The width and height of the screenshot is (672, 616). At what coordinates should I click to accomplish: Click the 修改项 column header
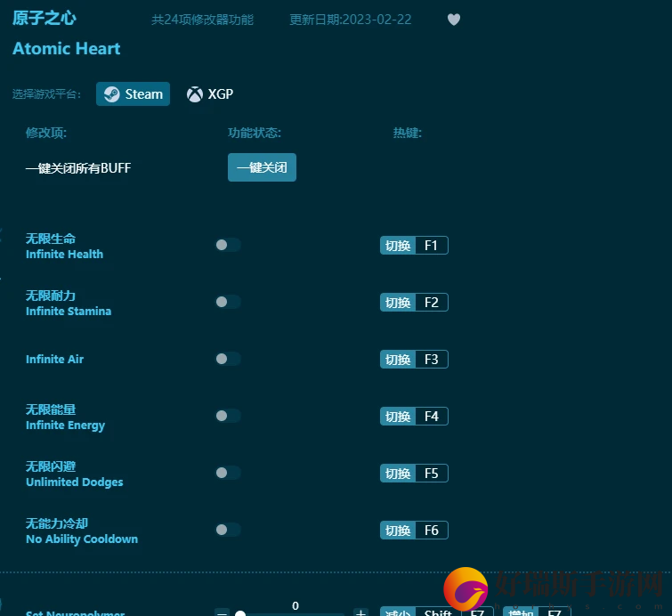(x=46, y=133)
